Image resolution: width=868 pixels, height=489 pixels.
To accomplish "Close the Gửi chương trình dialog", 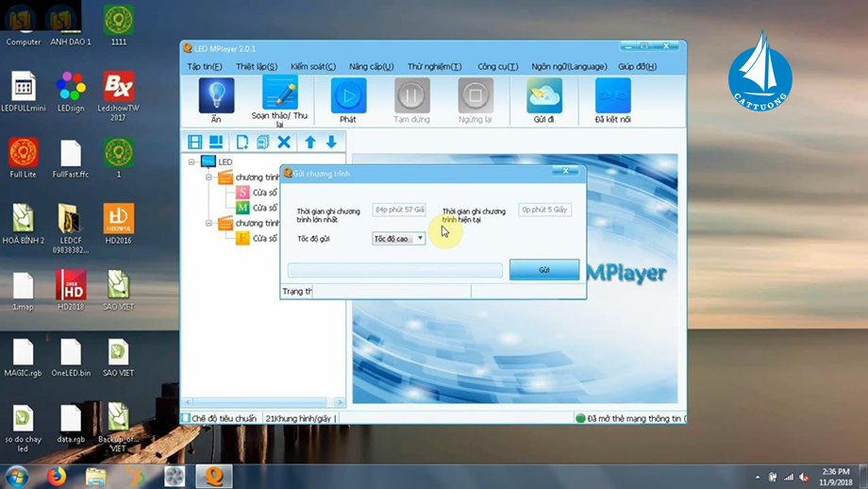I will pyautogui.click(x=566, y=171).
